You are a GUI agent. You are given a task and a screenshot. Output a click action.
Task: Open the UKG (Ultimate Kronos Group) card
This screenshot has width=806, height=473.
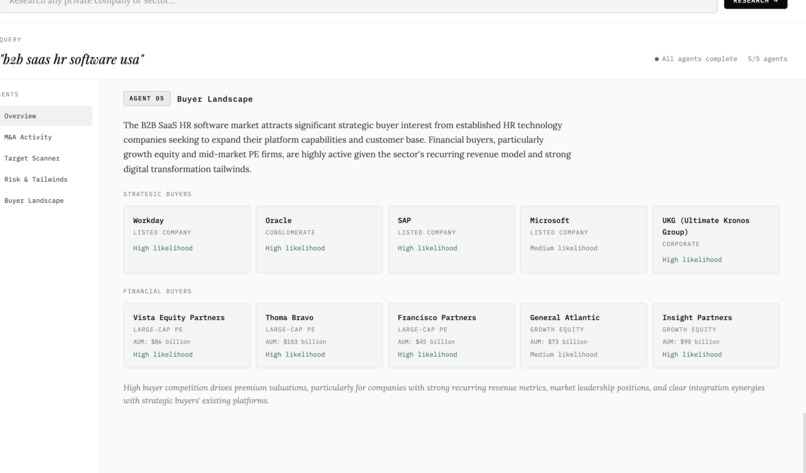click(716, 240)
